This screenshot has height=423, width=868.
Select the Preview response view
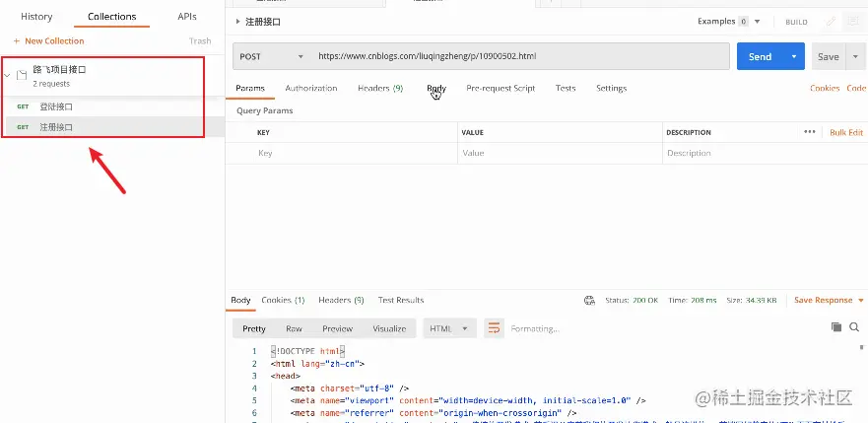click(x=337, y=328)
